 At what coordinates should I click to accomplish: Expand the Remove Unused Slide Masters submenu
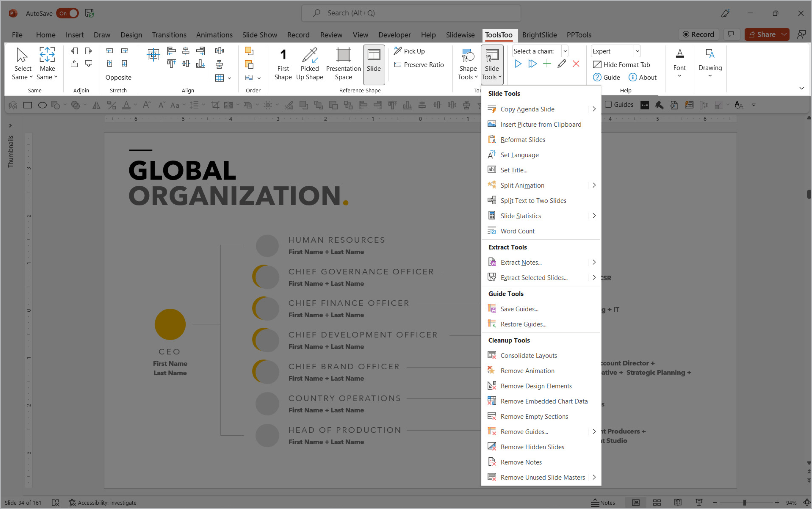pos(594,477)
